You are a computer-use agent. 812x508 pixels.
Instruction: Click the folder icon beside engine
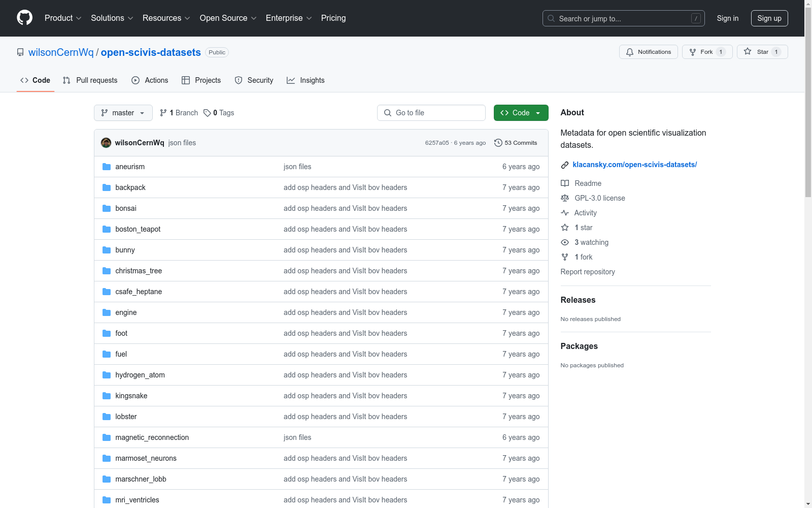pyautogui.click(x=107, y=312)
